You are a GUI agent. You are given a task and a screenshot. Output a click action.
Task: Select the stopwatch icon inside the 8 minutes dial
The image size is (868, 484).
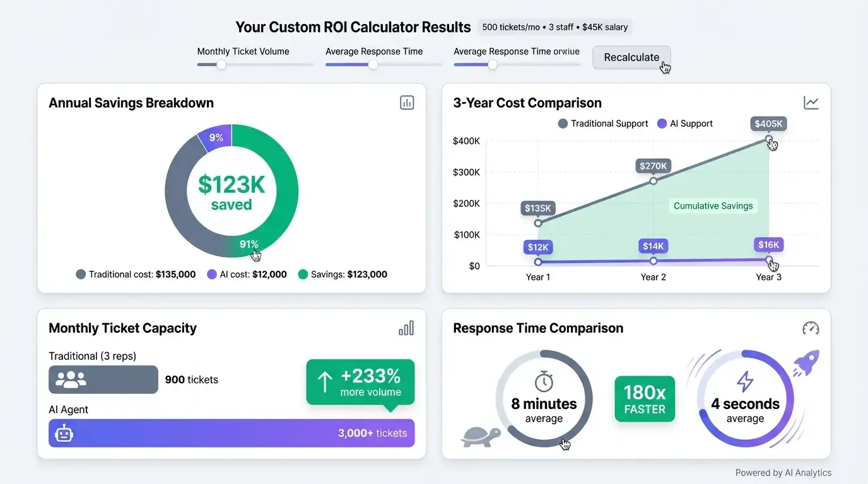pos(544,380)
